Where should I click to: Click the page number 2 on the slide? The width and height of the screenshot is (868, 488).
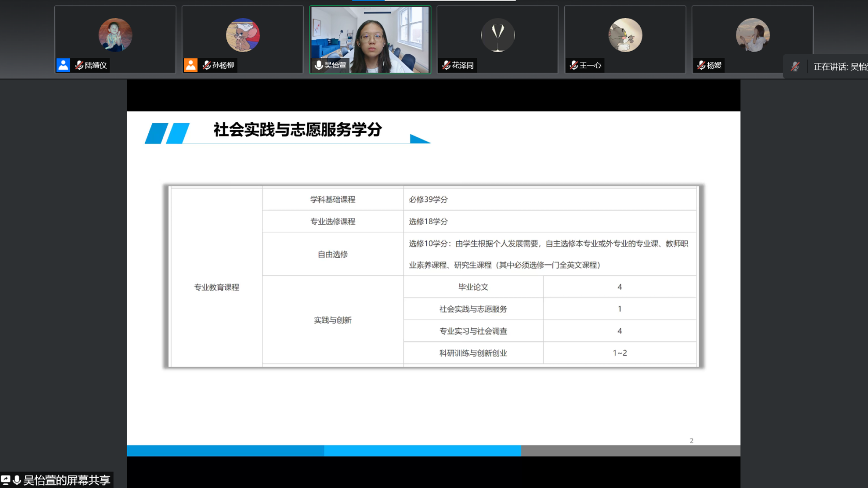(692, 440)
